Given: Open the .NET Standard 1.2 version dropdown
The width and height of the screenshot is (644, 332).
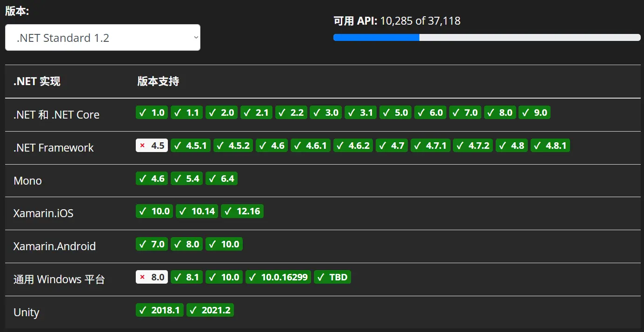Looking at the screenshot, I should 102,38.
